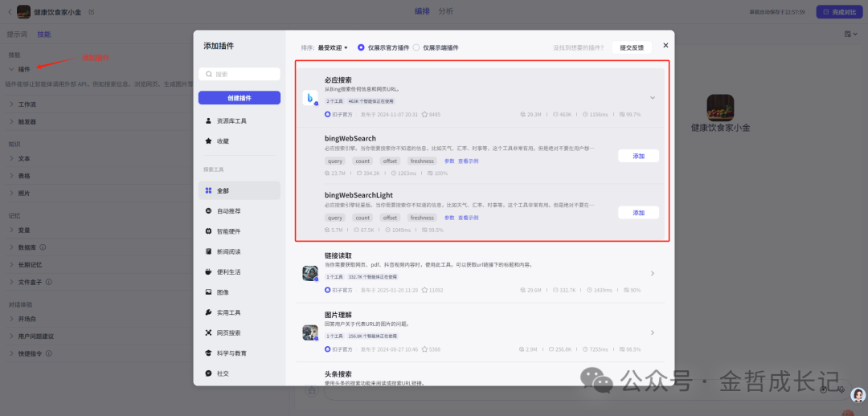Click the 必应搜索 Bing plugin logo
This screenshot has width=868, height=416.
tap(310, 98)
